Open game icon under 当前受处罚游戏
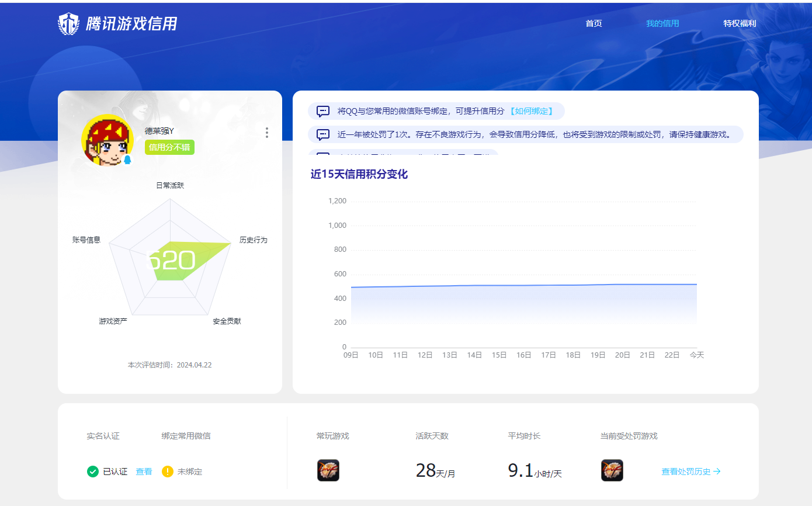This screenshot has width=812, height=506. point(612,470)
